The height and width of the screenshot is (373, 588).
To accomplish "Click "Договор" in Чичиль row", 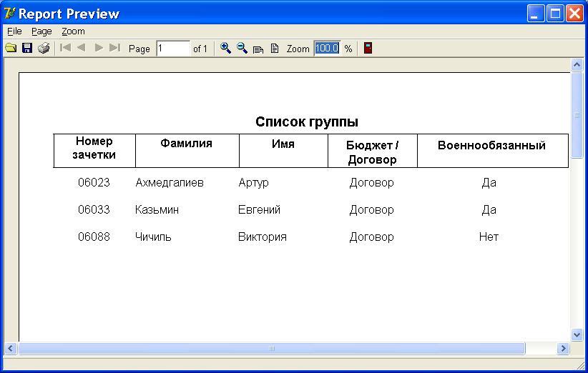I will pos(372,237).
